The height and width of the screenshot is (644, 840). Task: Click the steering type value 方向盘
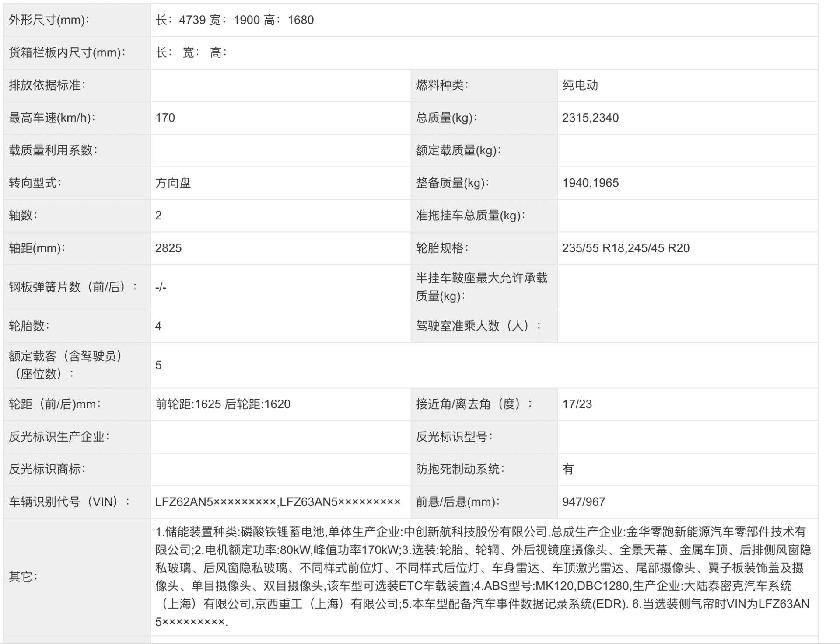click(173, 183)
